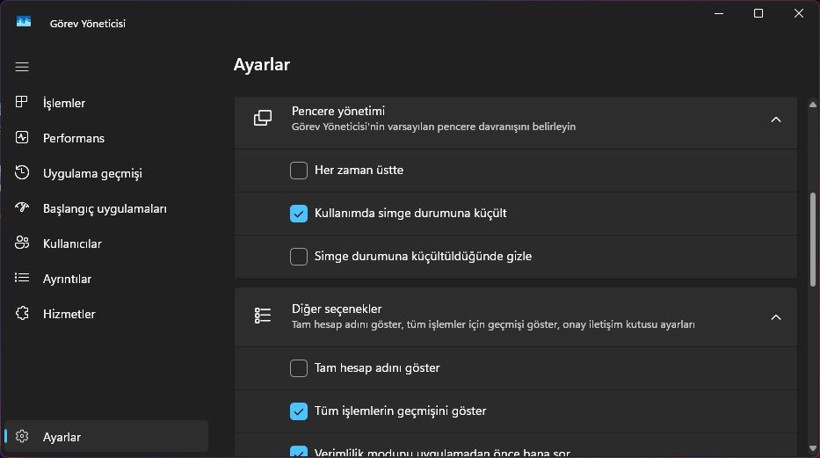Viewport: 820px width, 458px height.
Task: Uncheck Kullanımda simge durumuna küçült
Action: [299, 213]
